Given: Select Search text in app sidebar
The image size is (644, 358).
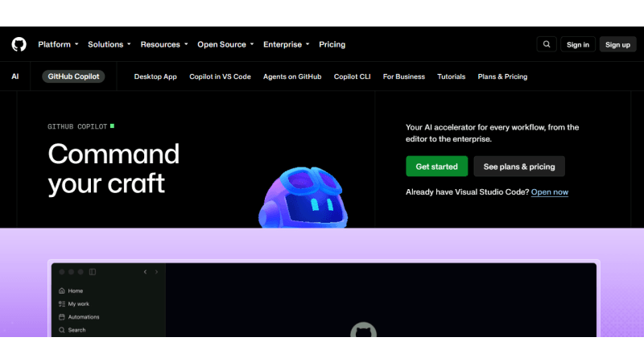Looking at the screenshot, I should point(76,330).
